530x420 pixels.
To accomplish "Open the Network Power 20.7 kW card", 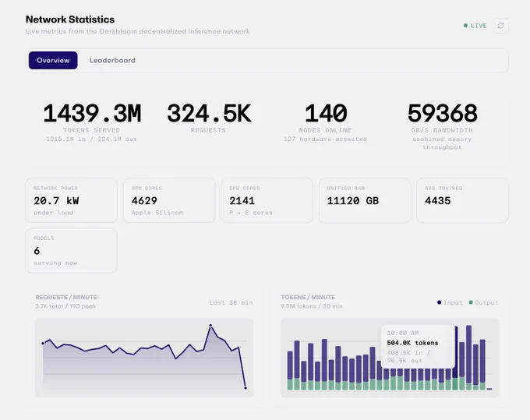I will (x=72, y=200).
